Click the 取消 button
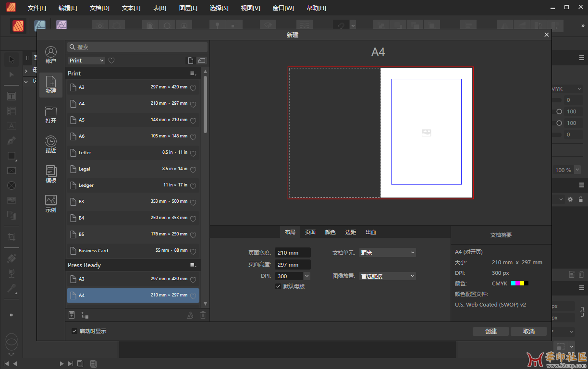Viewport: 588px width, 369px height. click(x=528, y=332)
